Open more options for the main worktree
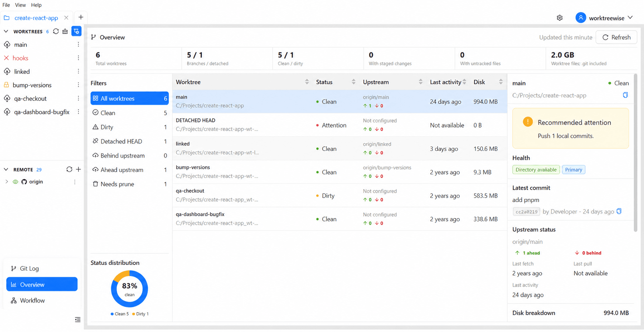Screen dimensions: 644x332 [78, 45]
